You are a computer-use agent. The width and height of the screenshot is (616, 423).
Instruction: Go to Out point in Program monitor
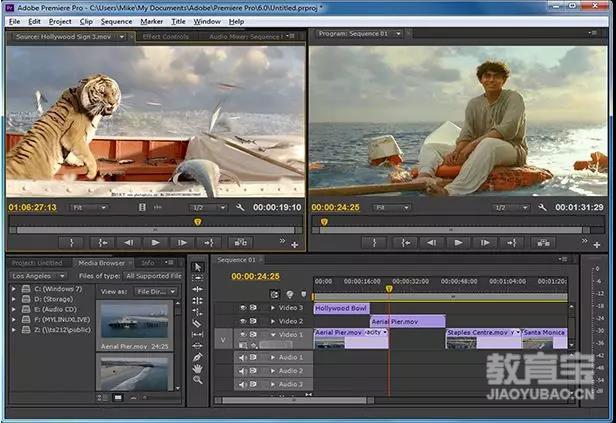pyautogui.click(x=512, y=243)
